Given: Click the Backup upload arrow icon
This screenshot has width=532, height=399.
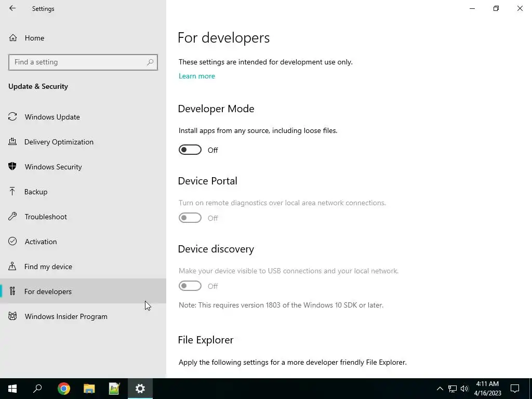Looking at the screenshot, I should 12,191.
